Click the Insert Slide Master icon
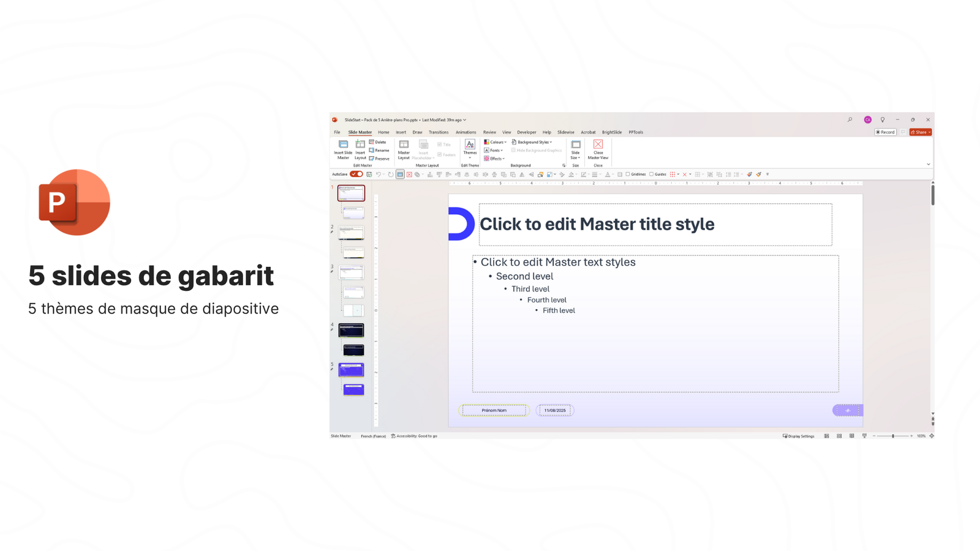Image resolution: width=980 pixels, height=551 pixels. click(x=343, y=146)
